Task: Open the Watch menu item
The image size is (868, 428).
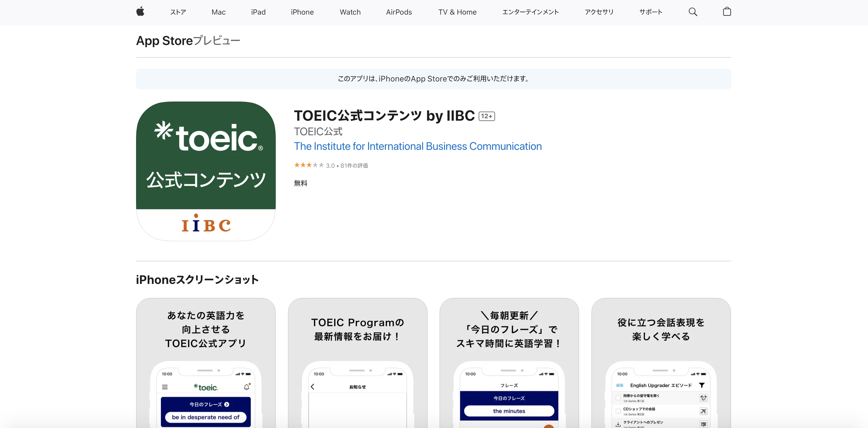Action: click(x=350, y=12)
